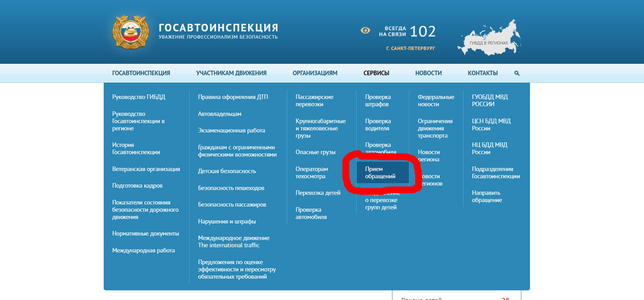Open the Контакты menu item
Image resolution: width=644 pixels, height=300 pixels.
482,73
